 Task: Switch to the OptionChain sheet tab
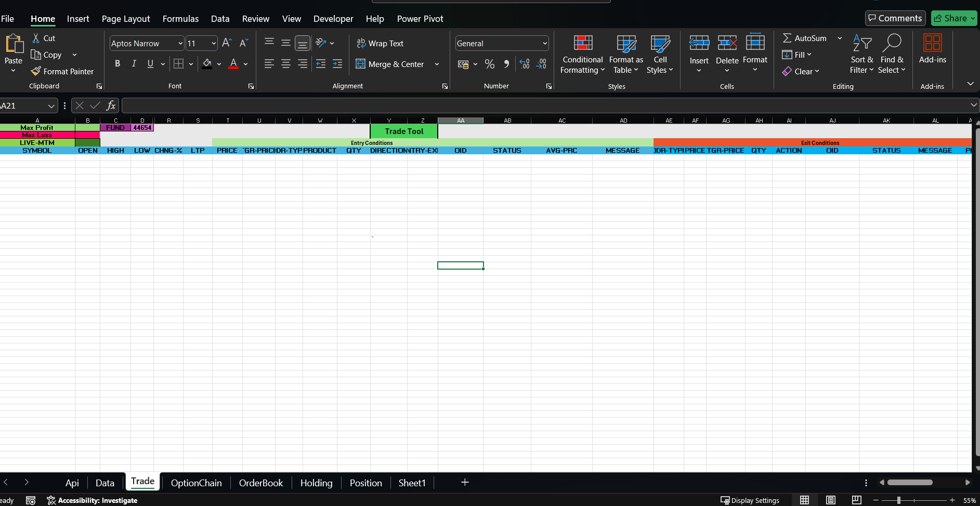196,483
